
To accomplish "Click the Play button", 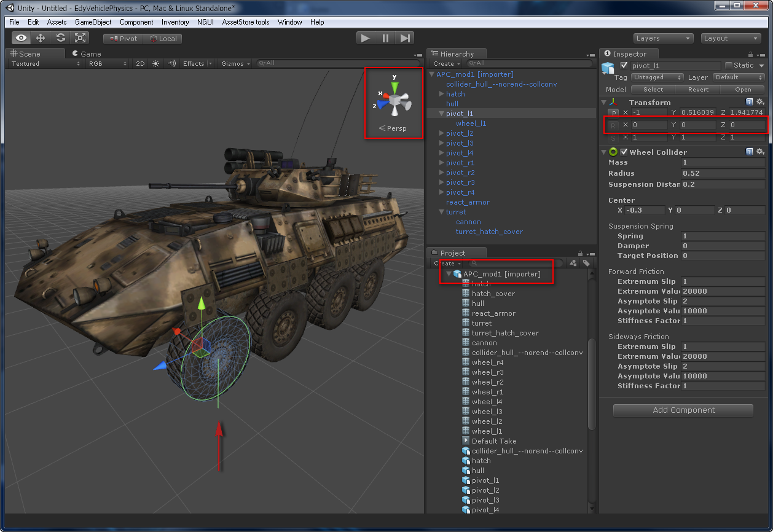I will tap(366, 38).
